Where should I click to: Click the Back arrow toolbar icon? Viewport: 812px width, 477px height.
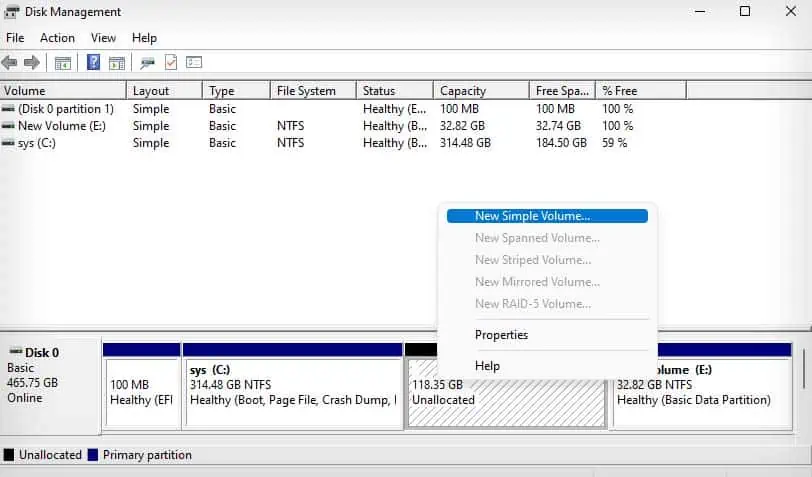point(9,63)
